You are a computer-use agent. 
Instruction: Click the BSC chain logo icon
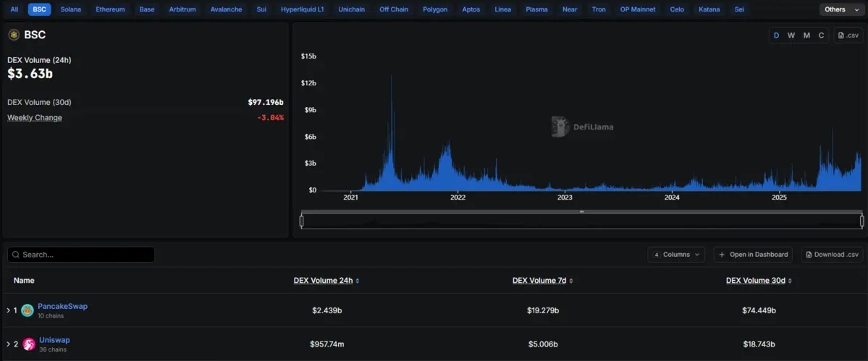(14, 35)
